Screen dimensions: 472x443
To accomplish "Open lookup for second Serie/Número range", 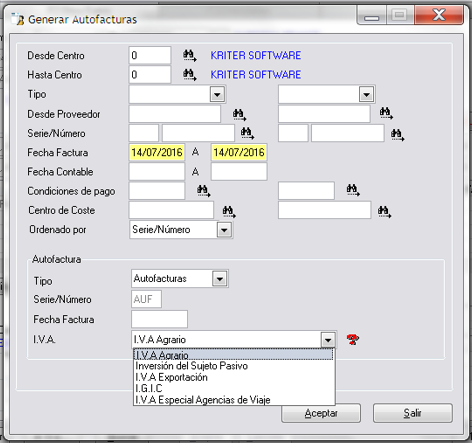I will 397,135.
